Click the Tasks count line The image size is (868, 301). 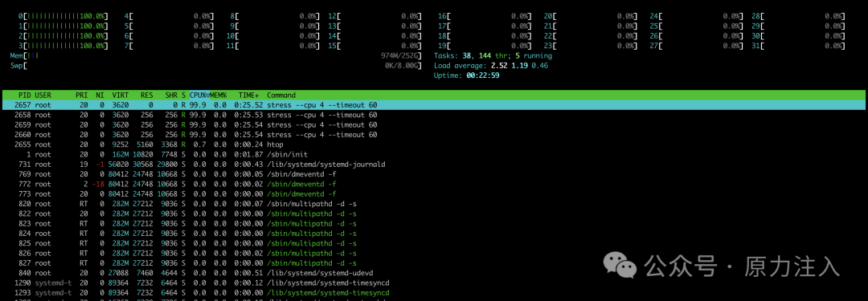coord(493,56)
